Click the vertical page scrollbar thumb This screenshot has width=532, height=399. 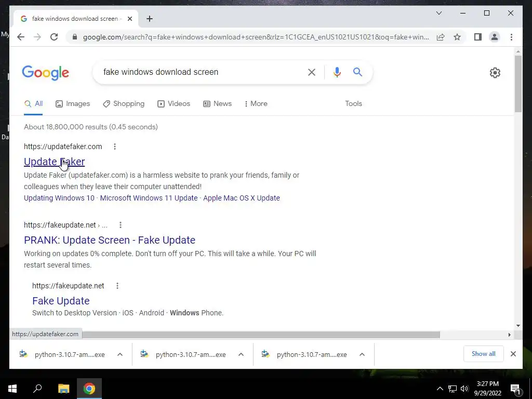518,84
